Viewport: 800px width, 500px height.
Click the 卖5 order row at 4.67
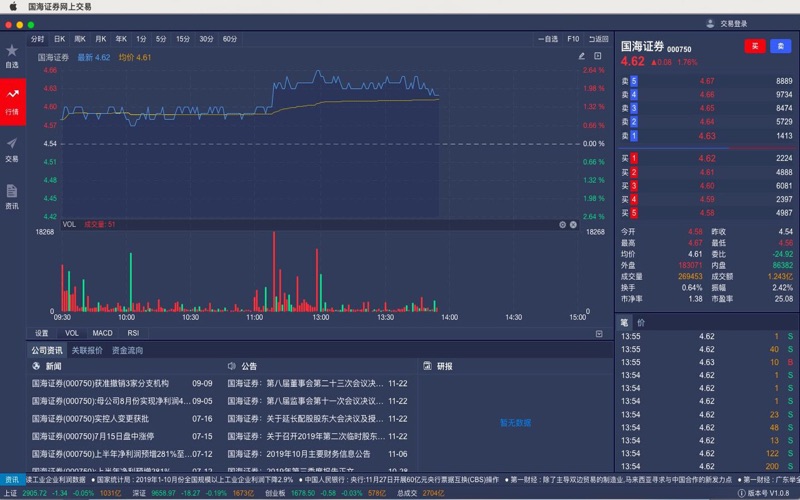pos(707,81)
